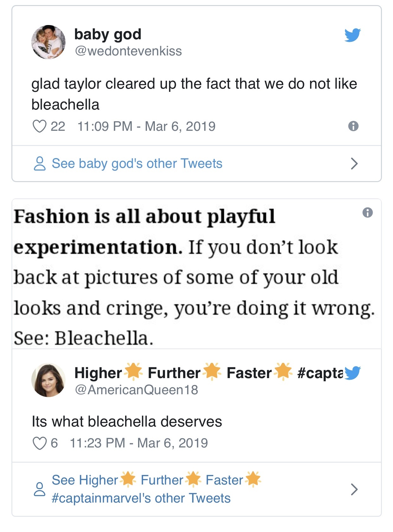Viewport: 393px width, 532px height.
Task: Click the Twitter bird icon on baby god's tweet
Action: [x=352, y=35]
